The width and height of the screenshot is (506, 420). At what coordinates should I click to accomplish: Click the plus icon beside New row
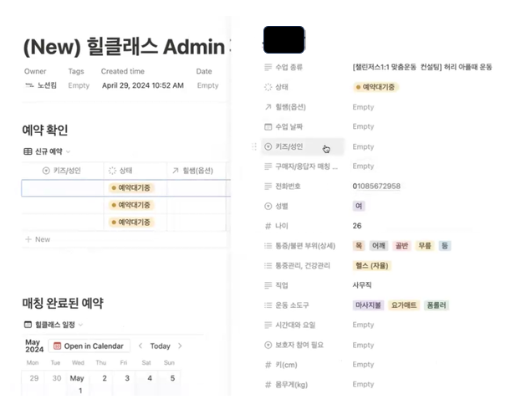coord(28,239)
